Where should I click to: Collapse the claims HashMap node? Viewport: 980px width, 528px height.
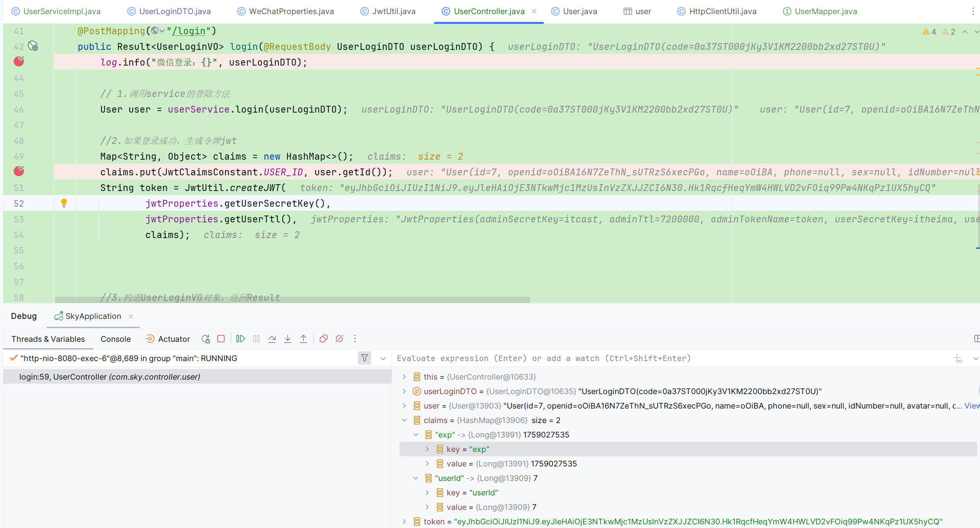[x=404, y=420]
